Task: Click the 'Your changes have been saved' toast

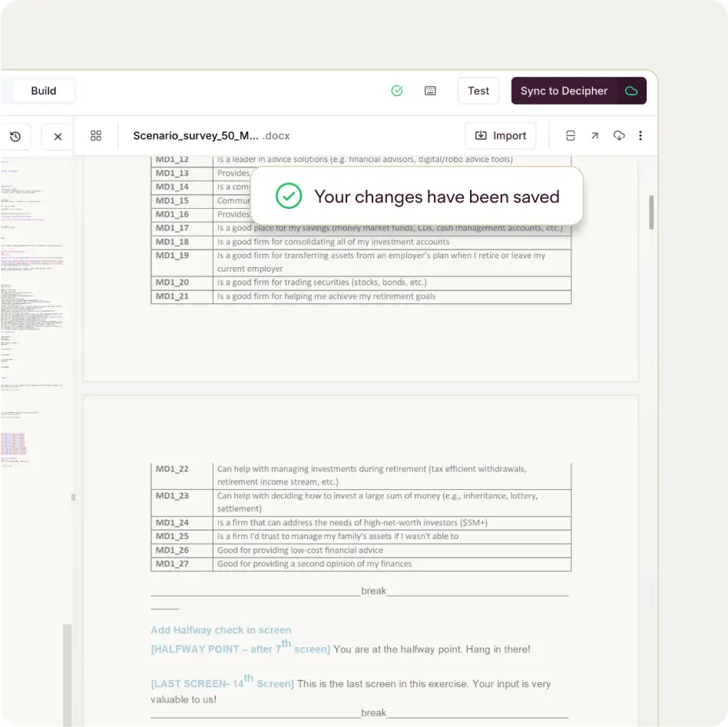Action: pyautogui.click(x=416, y=196)
